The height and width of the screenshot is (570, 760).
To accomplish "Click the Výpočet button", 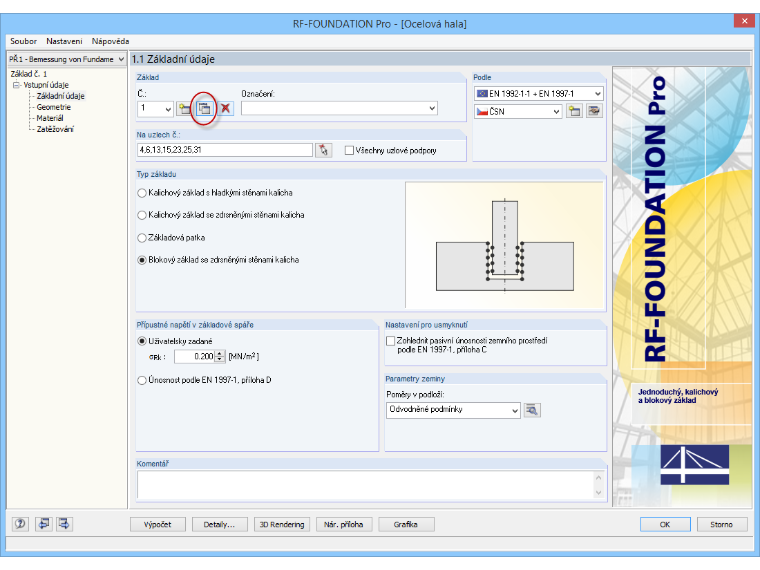I will pyautogui.click(x=158, y=524).
